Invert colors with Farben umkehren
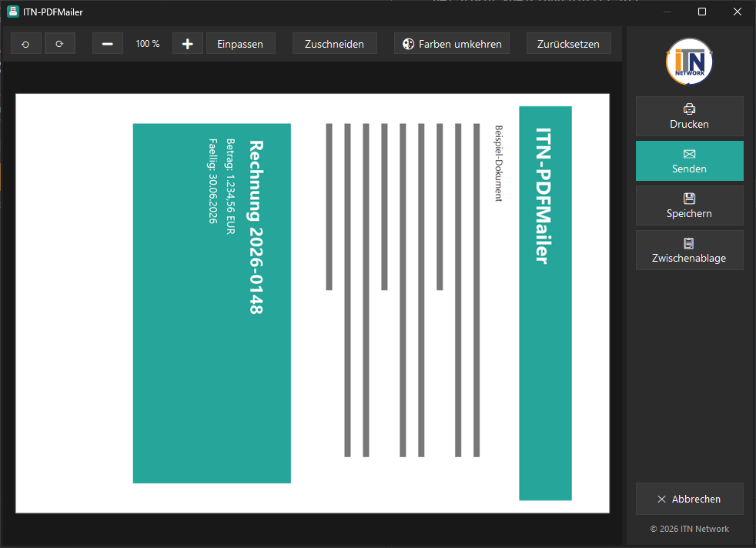The image size is (756, 548). tap(452, 44)
